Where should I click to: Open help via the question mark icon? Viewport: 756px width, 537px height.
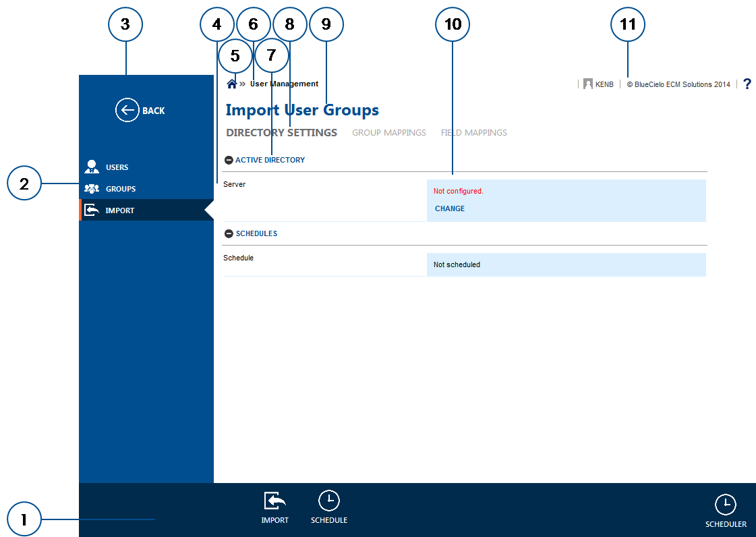[747, 84]
